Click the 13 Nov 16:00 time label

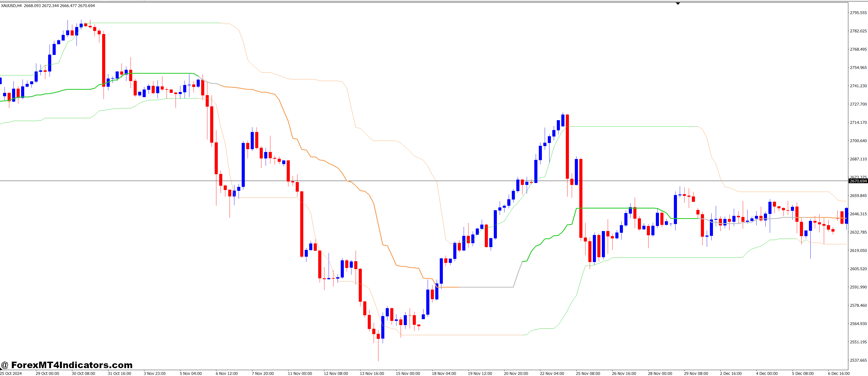(x=372, y=373)
